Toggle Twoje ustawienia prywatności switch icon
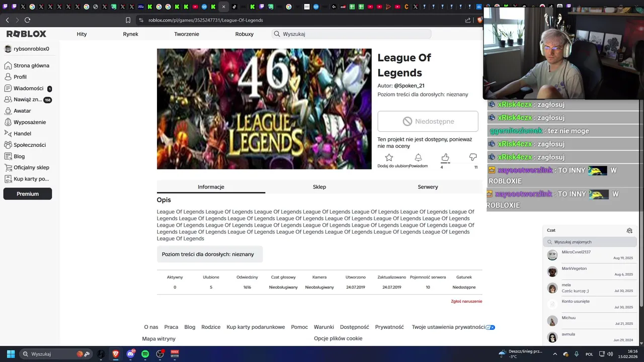 pos(490,327)
